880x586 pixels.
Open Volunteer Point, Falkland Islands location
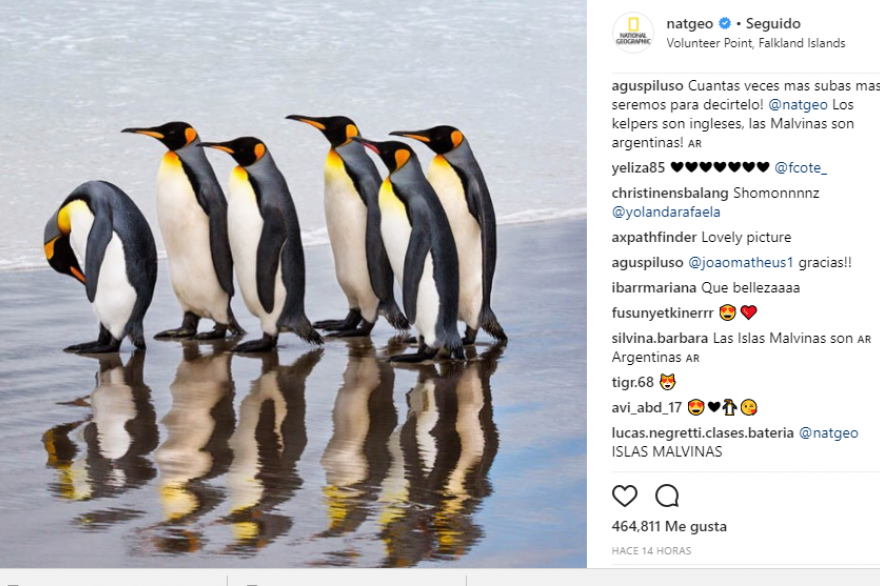[755, 43]
